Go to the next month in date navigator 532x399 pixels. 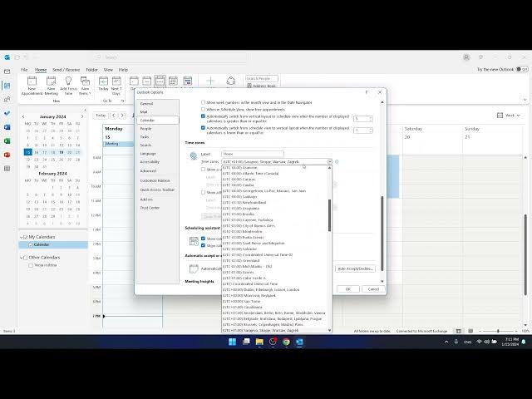81,116
